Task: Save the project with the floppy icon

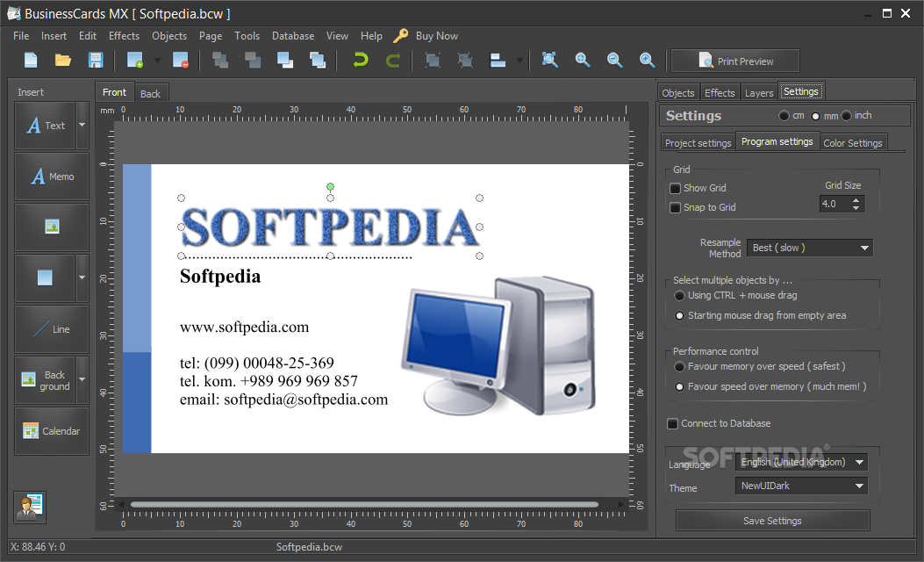Action: tap(96, 60)
